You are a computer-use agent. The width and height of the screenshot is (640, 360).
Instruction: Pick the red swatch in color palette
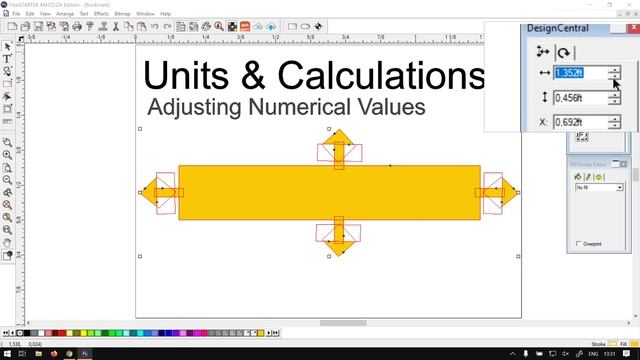coord(62,333)
